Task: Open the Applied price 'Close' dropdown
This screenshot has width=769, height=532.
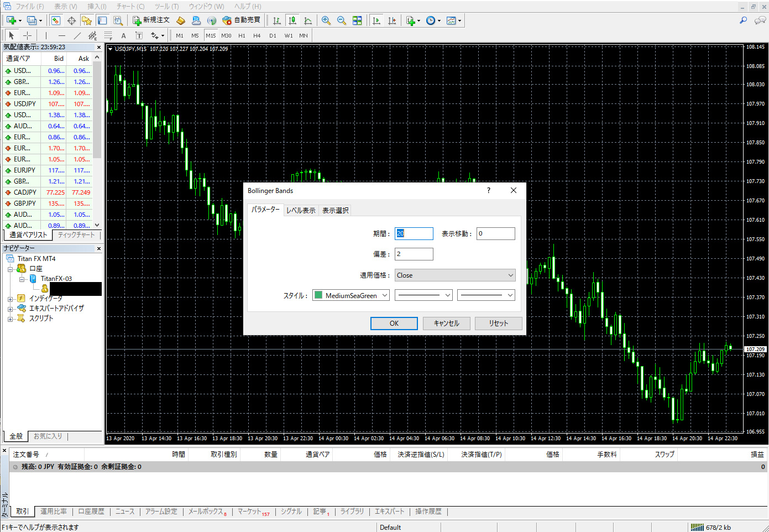Action: tap(455, 275)
